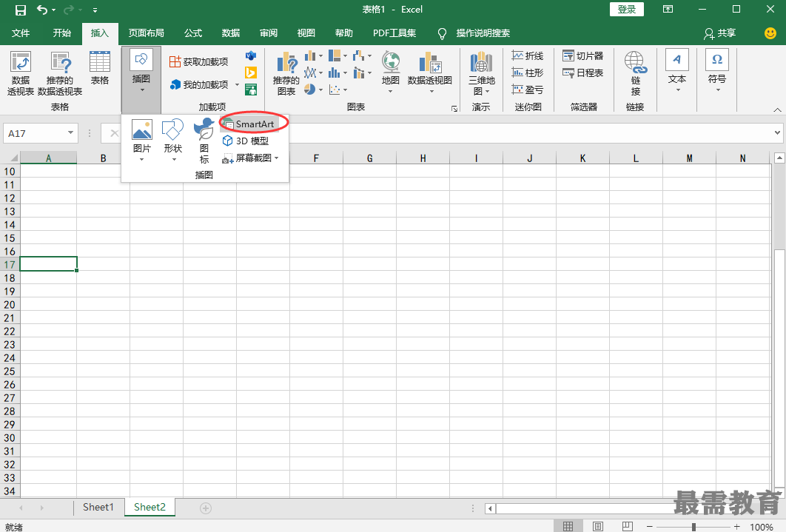786x532 pixels.
Task: Click the Tell Me search (操作说明搜索)
Action: click(475, 33)
